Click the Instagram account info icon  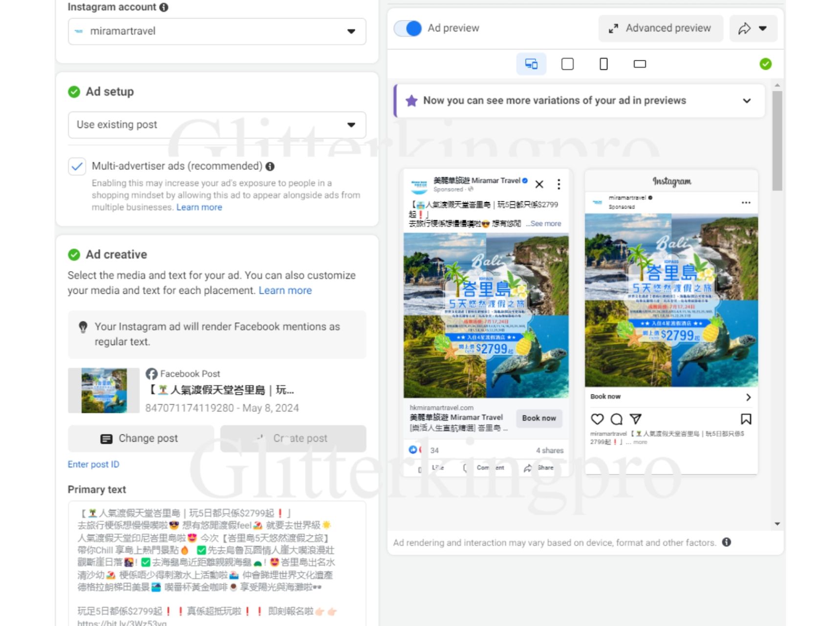[164, 7]
